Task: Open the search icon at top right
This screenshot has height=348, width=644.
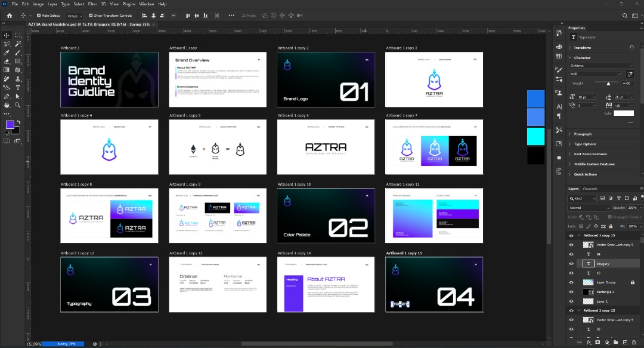Action: [x=625, y=16]
